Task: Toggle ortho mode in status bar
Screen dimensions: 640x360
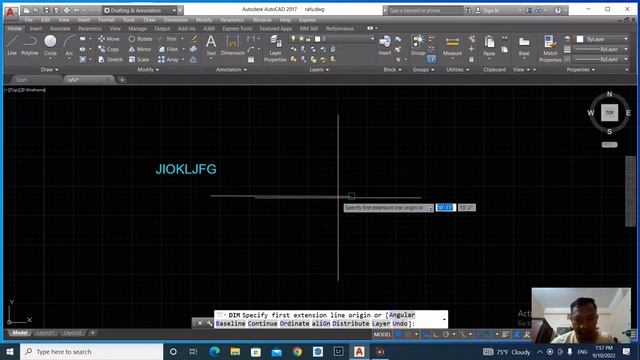Action: coord(436,334)
